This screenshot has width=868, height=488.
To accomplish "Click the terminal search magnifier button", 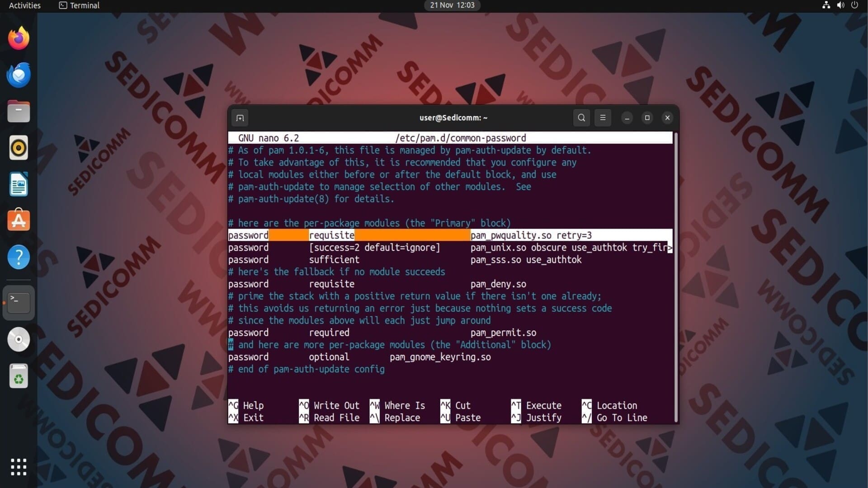I will pos(581,118).
